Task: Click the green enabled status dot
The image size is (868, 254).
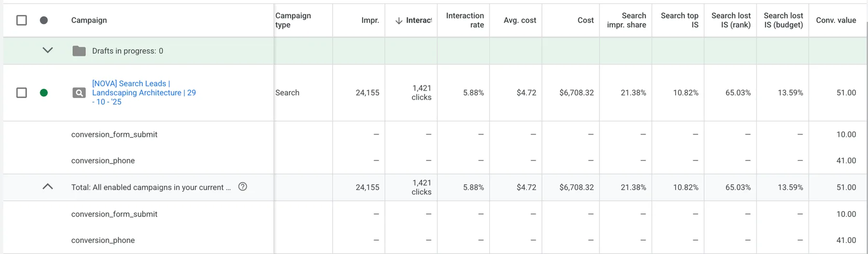Action: point(44,93)
